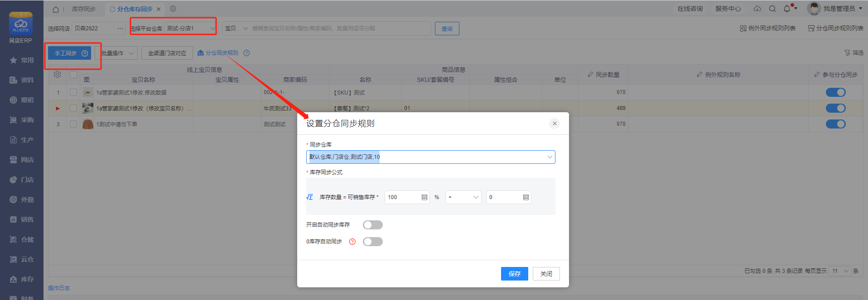The height and width of the screenshot is (300, 868).
Task: Click table column settings gear
Action: tap(57, 75)
